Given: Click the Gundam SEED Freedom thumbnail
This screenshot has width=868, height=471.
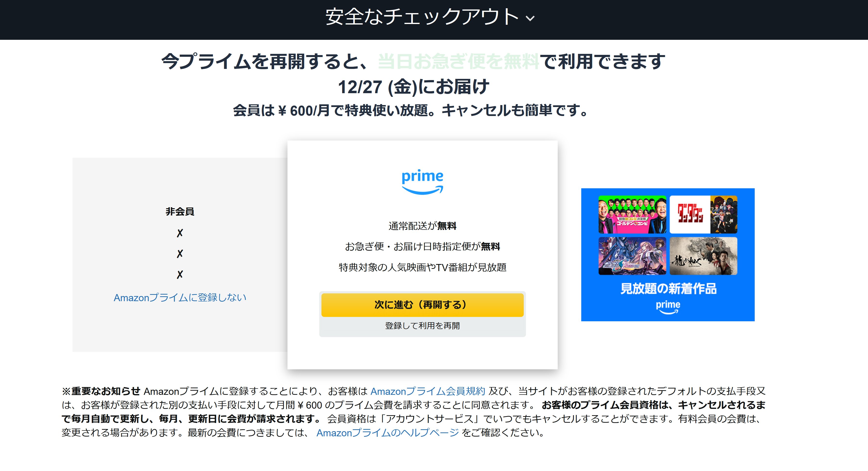Looking at the screenshot, I should 632,256.
